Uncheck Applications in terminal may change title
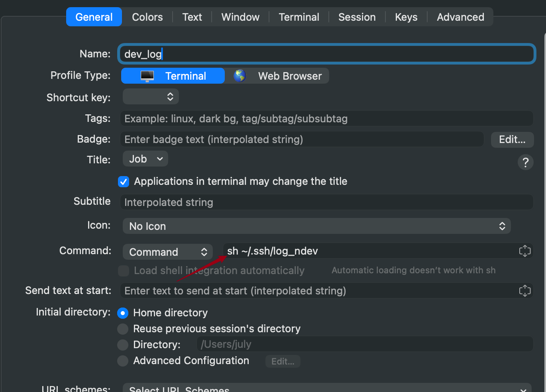The height and width of the screenshot is (392, 546). coord(124,182)
